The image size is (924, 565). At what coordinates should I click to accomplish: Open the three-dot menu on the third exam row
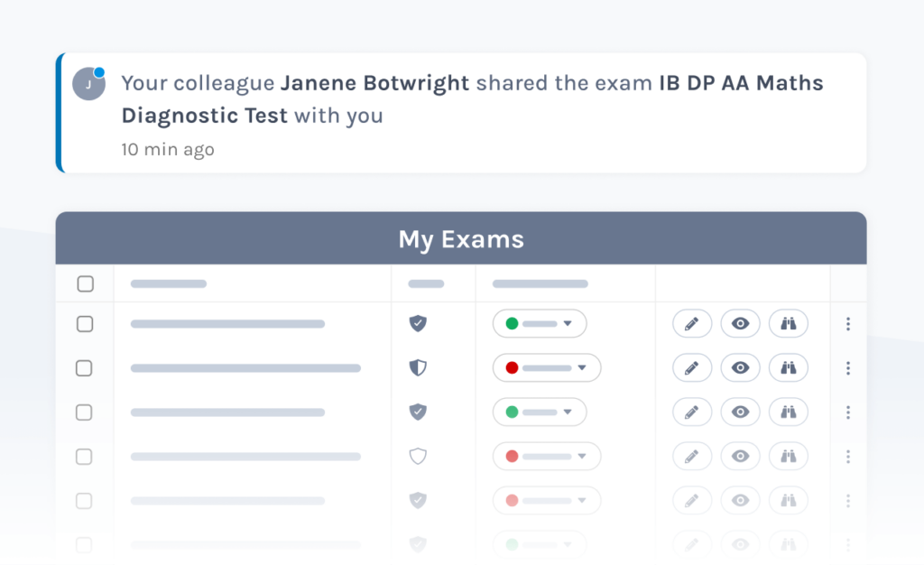click(848, 412)
